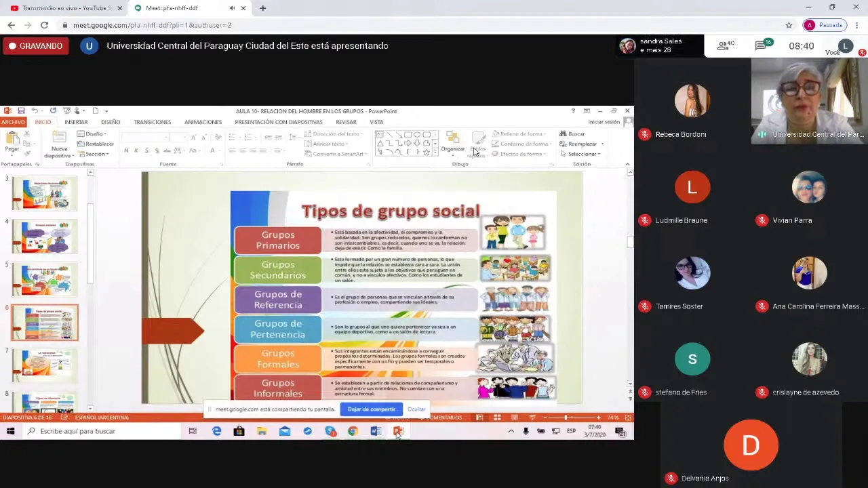Toggle bold N formatting button

pos(126,150)
